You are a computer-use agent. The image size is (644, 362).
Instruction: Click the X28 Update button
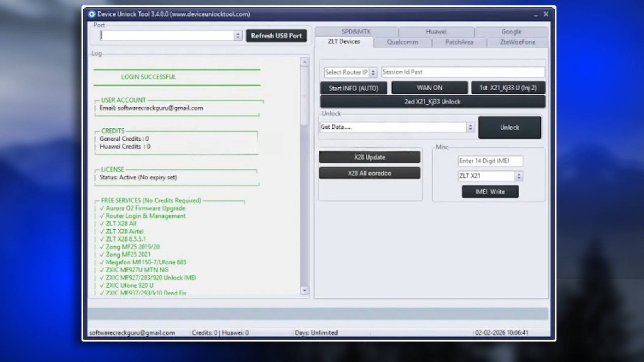(x=369, y=157)
